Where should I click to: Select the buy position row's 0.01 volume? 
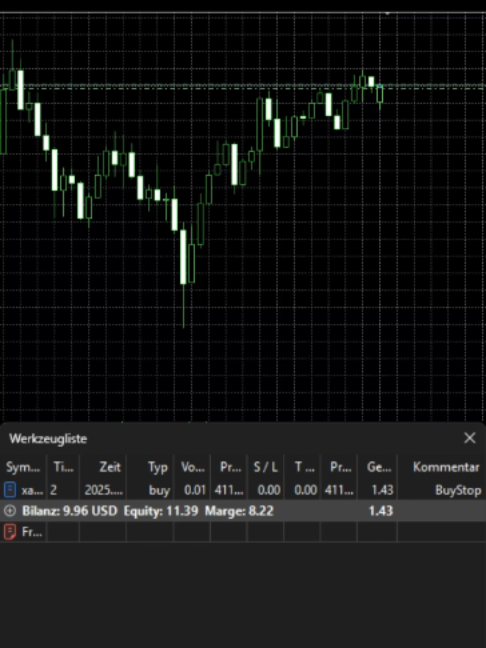coord(195,491)
